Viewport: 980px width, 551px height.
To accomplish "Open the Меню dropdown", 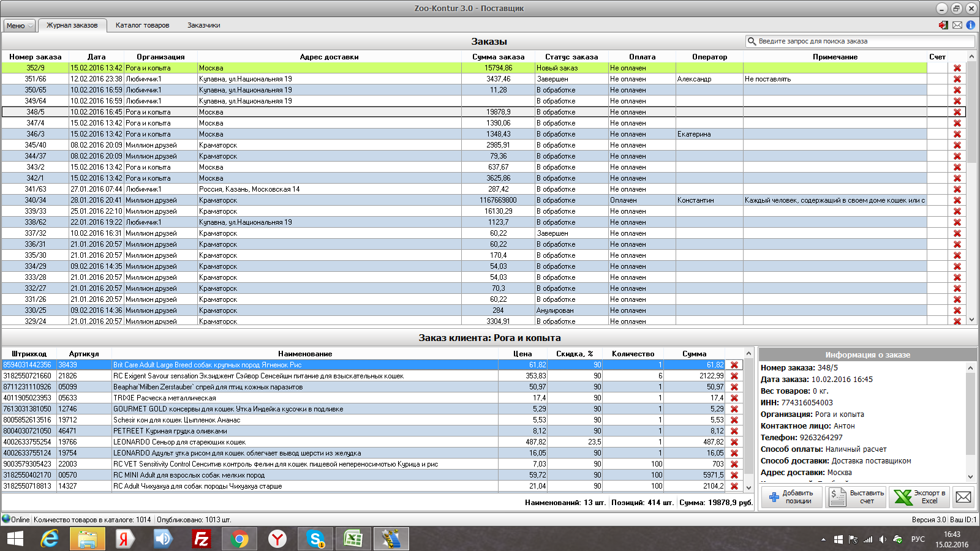I will [19, 26].
